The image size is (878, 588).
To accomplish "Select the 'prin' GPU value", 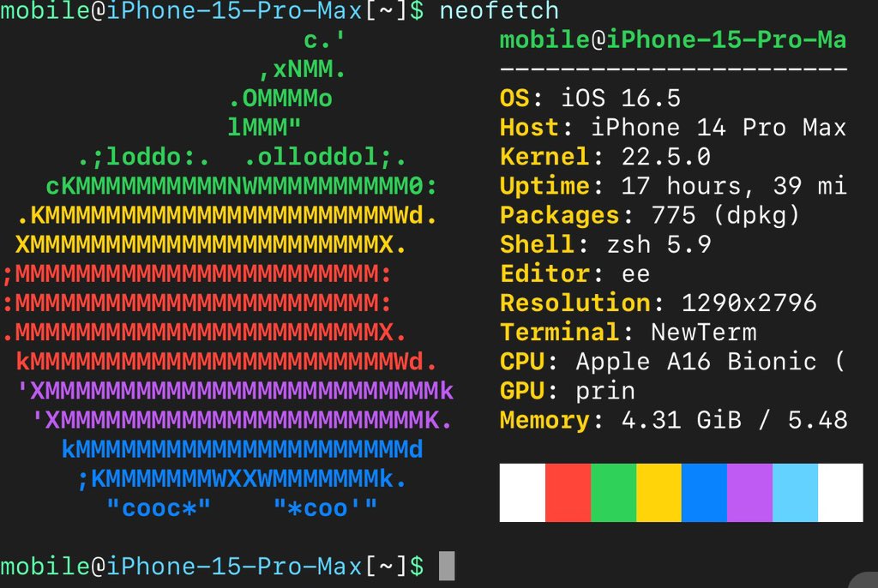I will (x=605, y=392).
